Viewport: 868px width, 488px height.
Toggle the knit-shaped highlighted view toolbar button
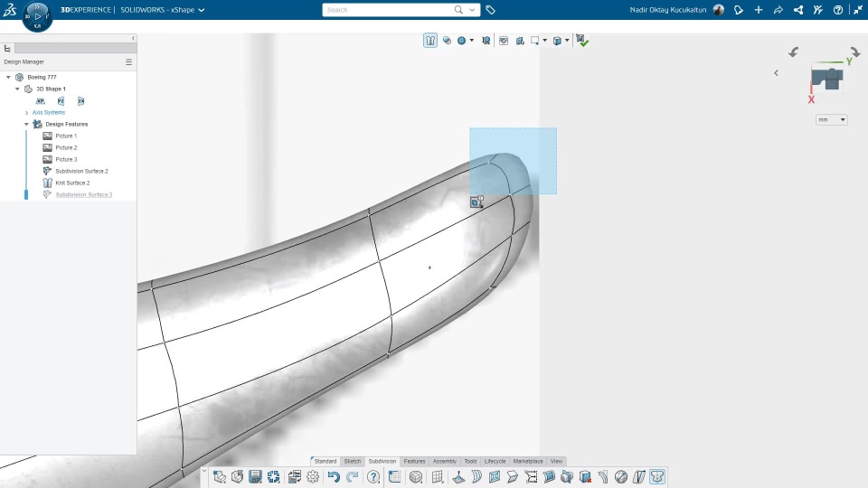pyautogui.click(x=430, y=41)
